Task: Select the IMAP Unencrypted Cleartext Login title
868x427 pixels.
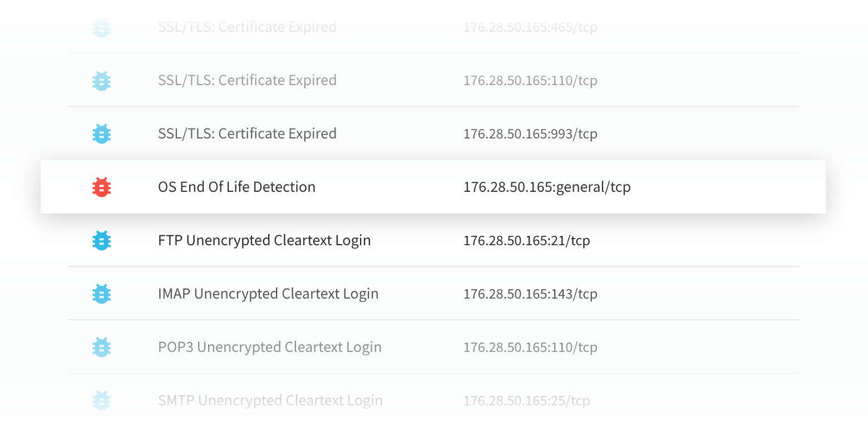Action: (x=268, y=294)
